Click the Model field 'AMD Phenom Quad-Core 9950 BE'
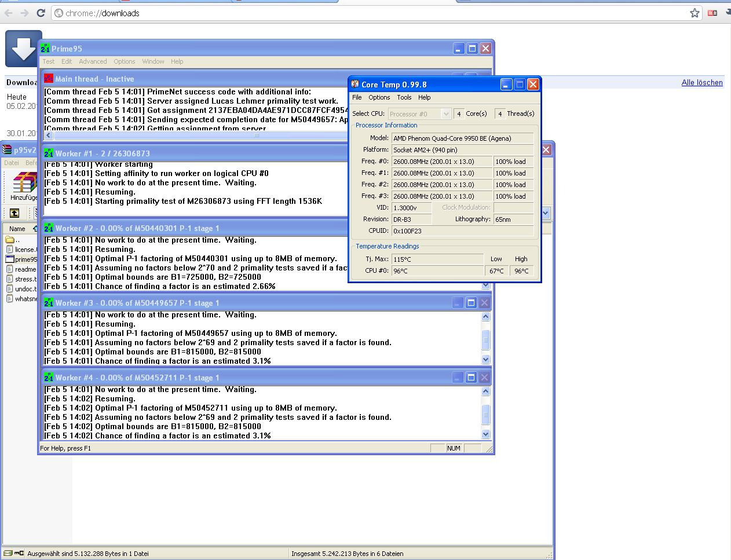 click(x=462, y=138)
